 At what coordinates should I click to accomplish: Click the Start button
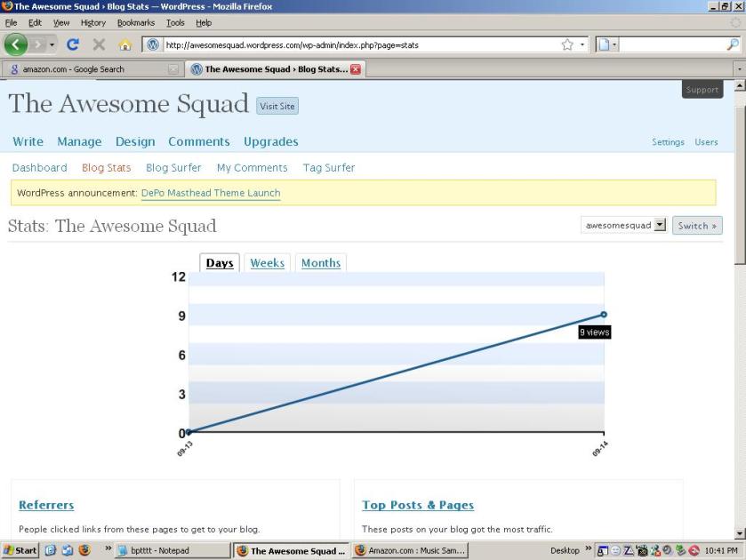coord(19,550)
